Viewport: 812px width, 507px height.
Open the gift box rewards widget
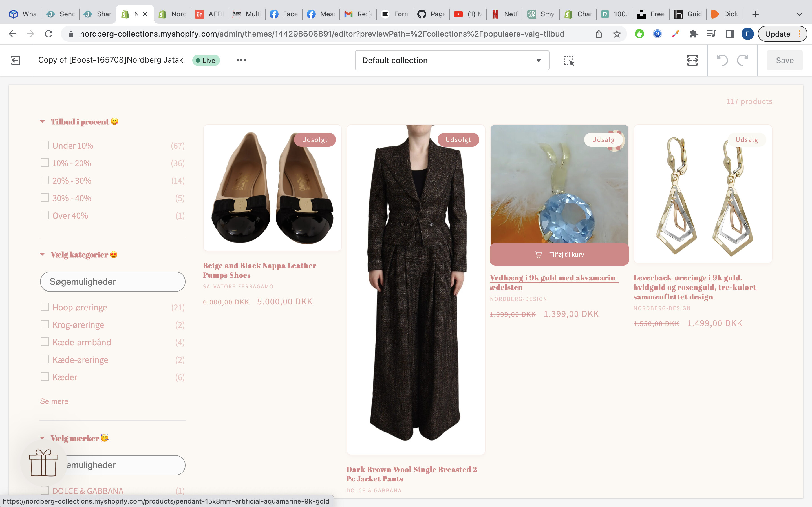click(x=44, y=463)
